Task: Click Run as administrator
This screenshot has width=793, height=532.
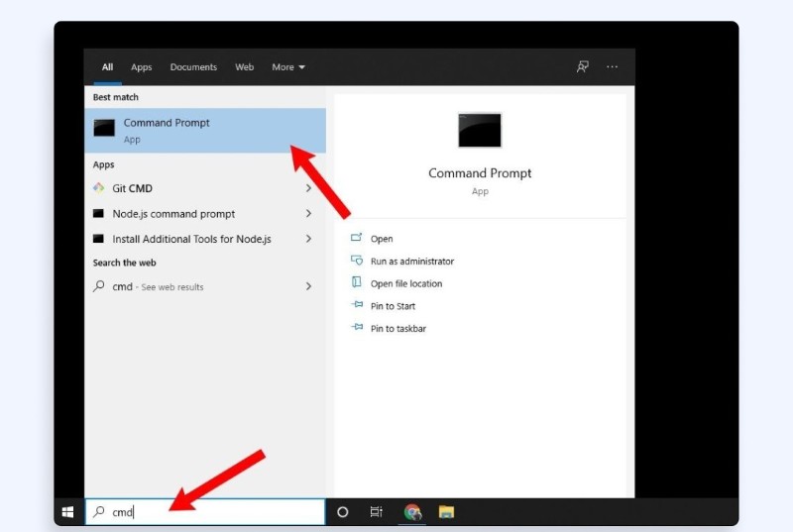Action: pyautogui.click(x=411, y=262)
